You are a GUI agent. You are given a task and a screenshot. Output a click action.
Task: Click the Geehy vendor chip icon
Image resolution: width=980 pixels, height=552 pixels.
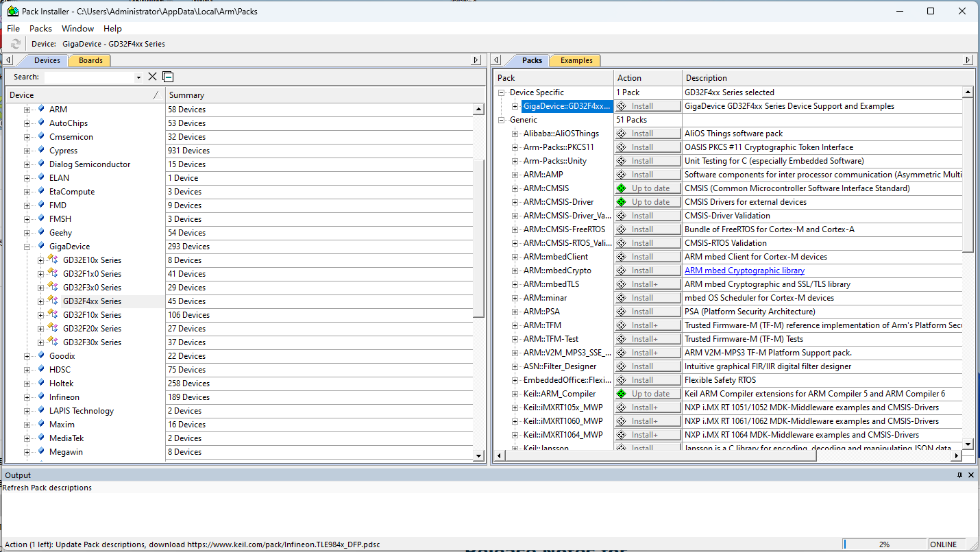click(41, 232)
